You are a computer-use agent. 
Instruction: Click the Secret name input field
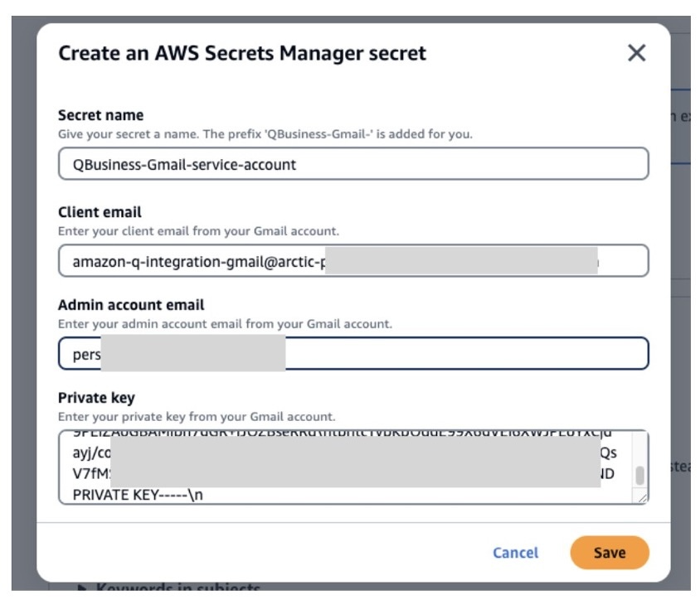[353, 164]
